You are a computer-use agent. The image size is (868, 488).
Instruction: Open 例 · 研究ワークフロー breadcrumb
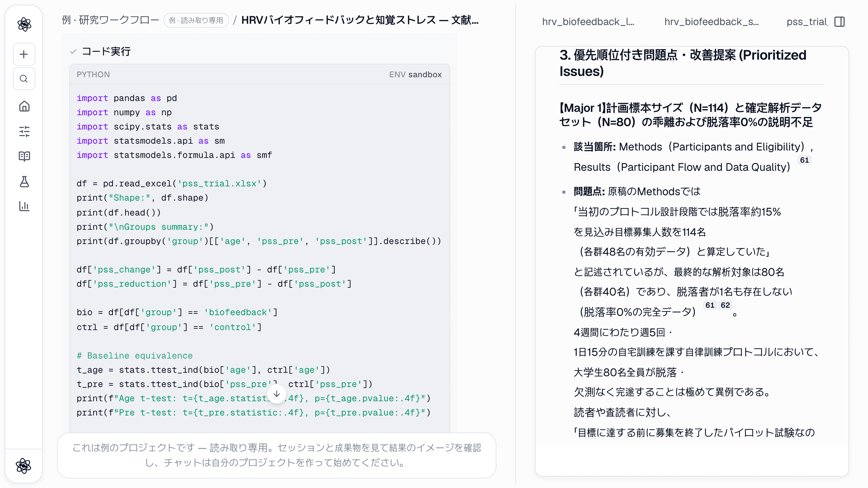(111, 20)
